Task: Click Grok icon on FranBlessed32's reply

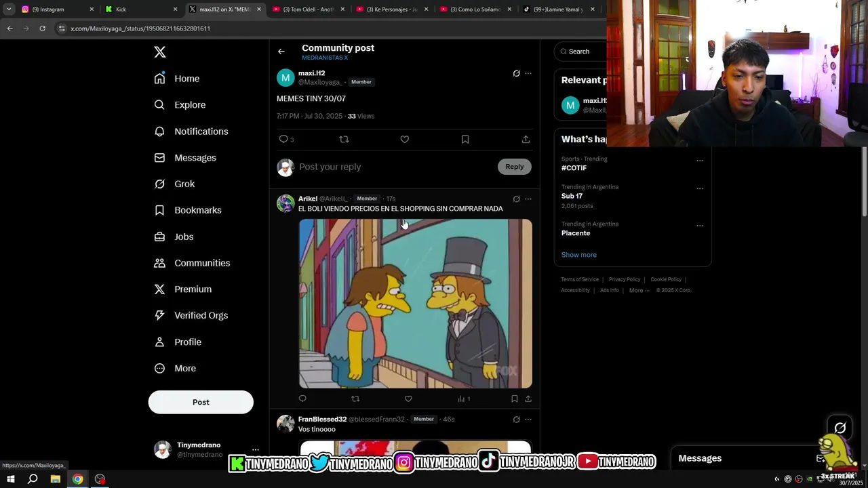Action: tap(516, 420)
